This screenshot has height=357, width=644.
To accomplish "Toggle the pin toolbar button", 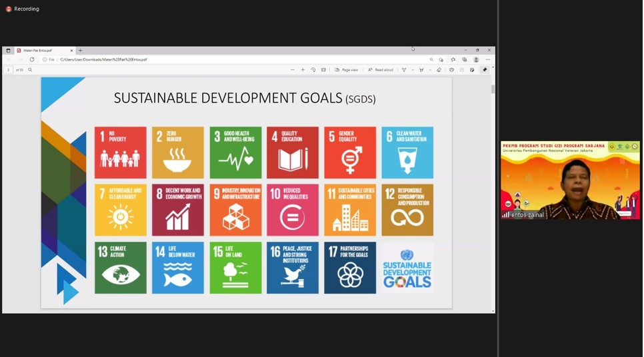I will [485, 70].
